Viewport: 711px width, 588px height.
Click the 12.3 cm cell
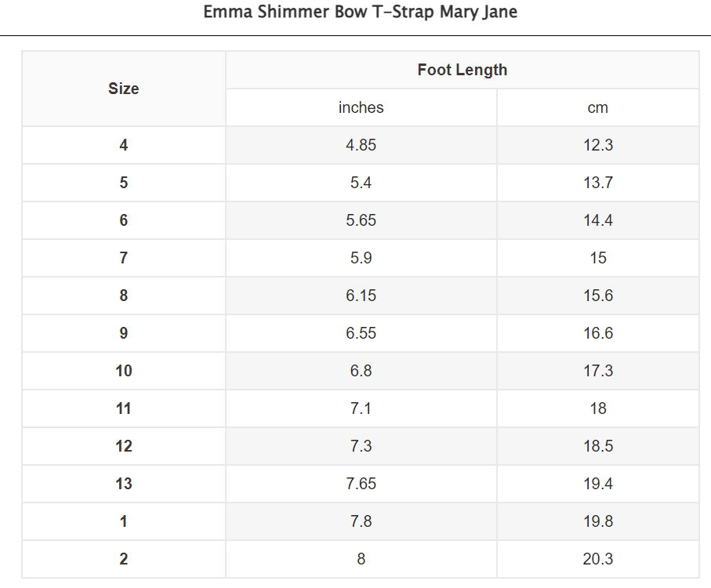coord(597,146)
